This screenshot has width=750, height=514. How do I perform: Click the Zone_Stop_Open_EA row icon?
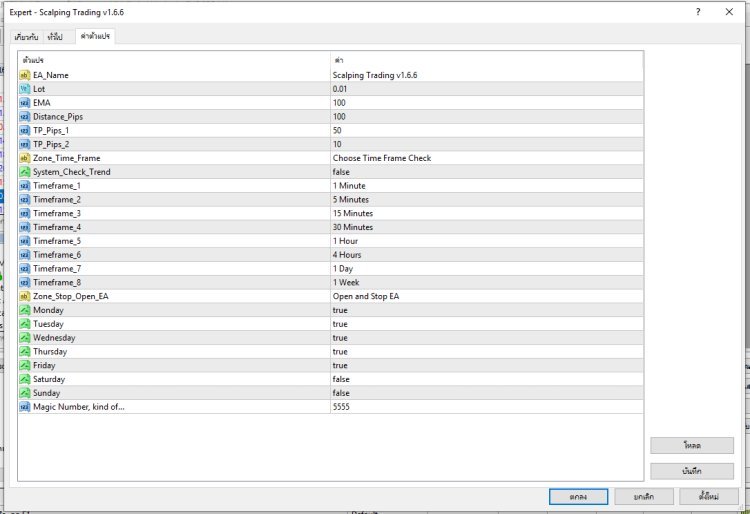[25, 296]
